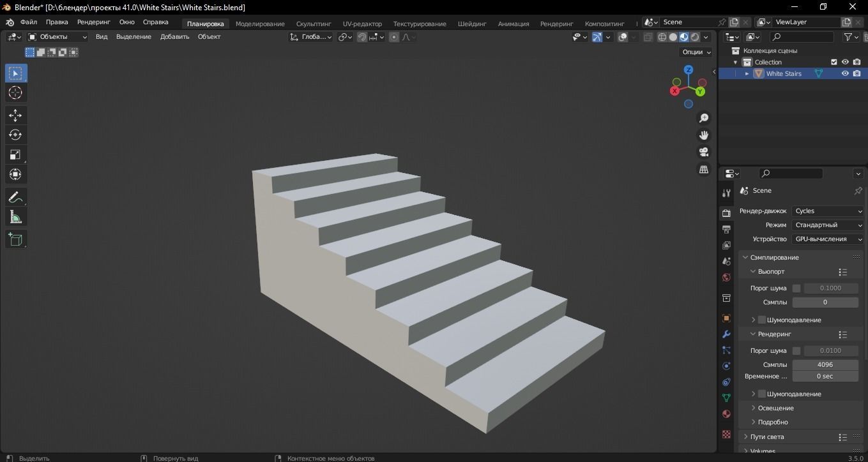The image size is (868, 462).
Task: Choose the Annotate pencil tool
Action: tap(15, 197)
